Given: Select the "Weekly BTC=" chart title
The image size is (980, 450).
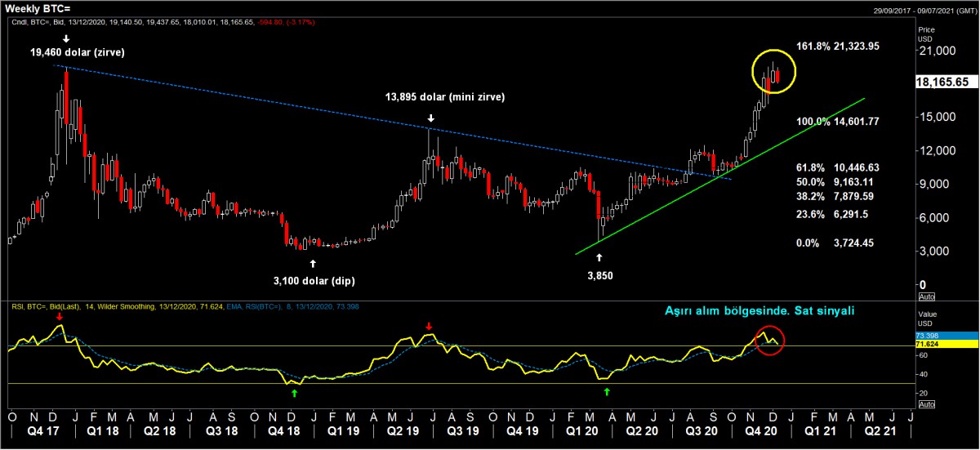Looking at the screenshot, I should tap(36, 7).
